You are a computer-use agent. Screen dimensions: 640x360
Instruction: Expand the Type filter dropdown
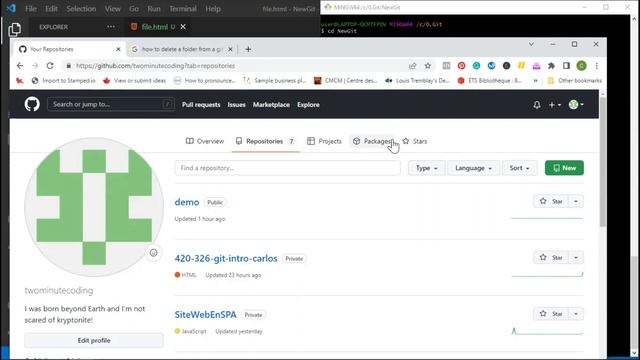click(427, 168)
